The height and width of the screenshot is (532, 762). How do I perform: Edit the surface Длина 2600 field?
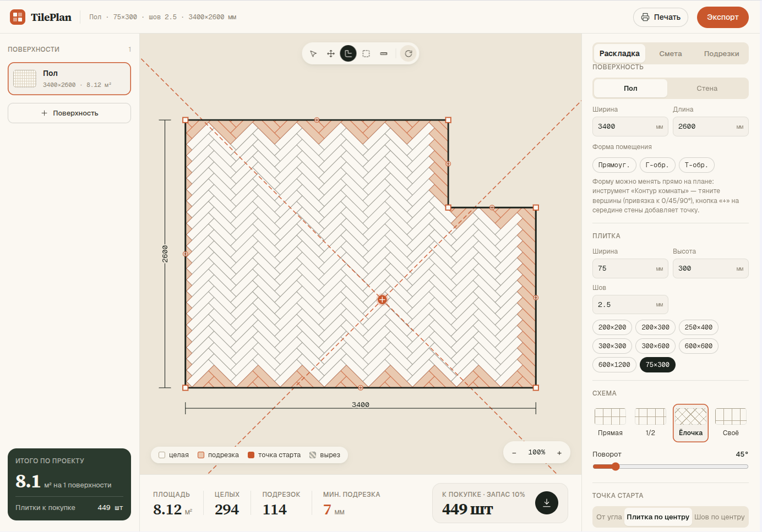click(711, 127)
